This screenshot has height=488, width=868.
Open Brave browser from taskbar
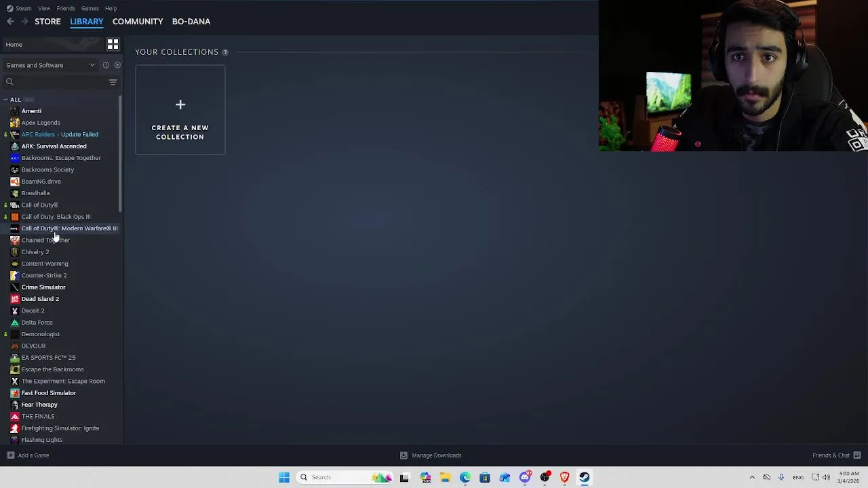(x=564, y=477)
